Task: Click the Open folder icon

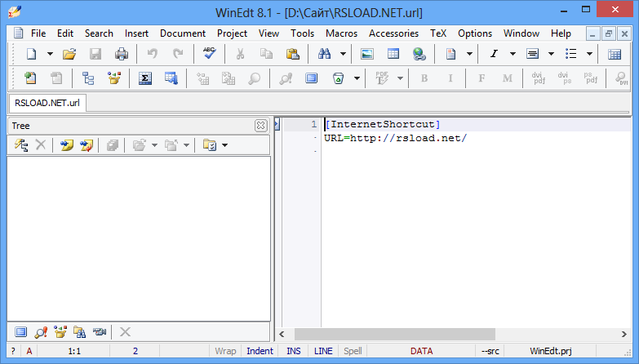Action: pos(69,54)
